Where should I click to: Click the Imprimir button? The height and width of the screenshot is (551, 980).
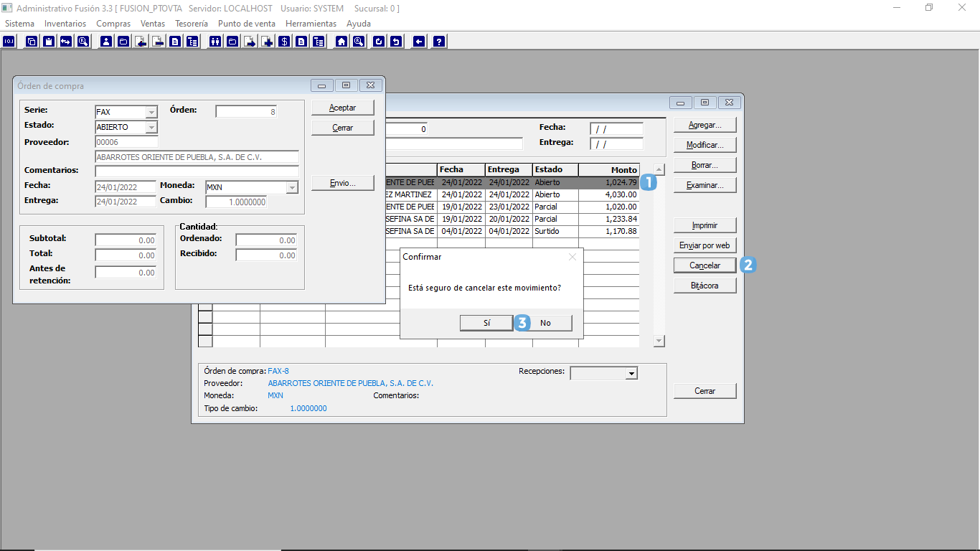pos(705,225)
